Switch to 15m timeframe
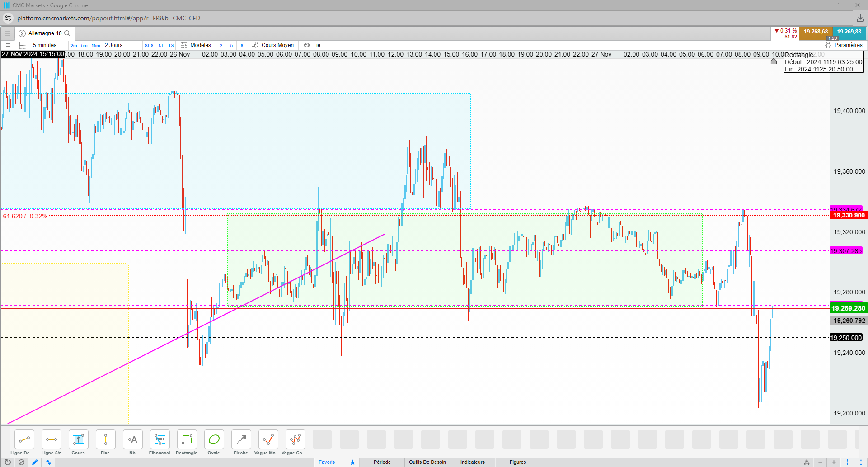This screenshot has width=868, height=467. pyautogui.click(x=96, y=45)
